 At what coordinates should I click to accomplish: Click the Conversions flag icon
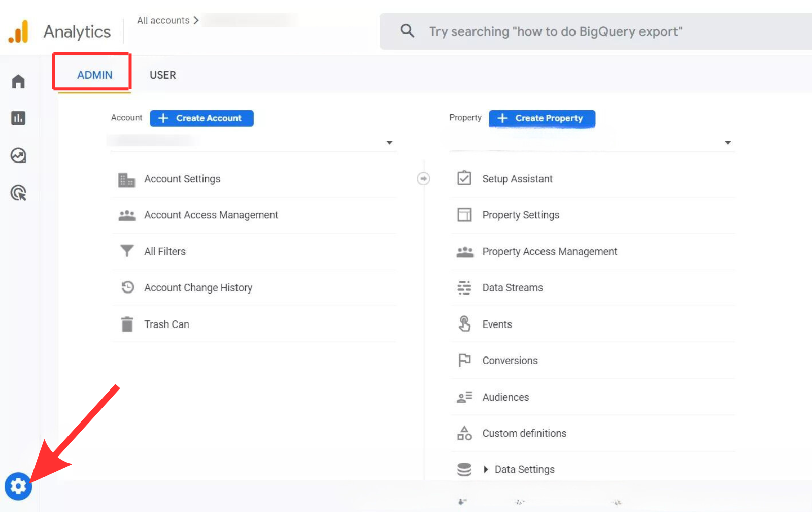[x=464, y=360]
